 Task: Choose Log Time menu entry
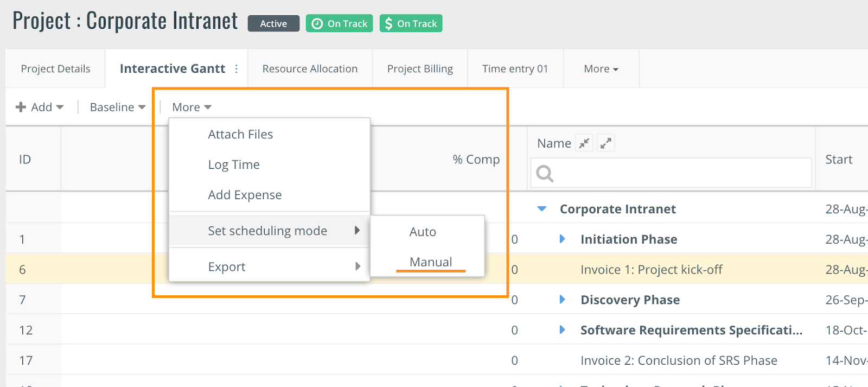click(234, 165)
